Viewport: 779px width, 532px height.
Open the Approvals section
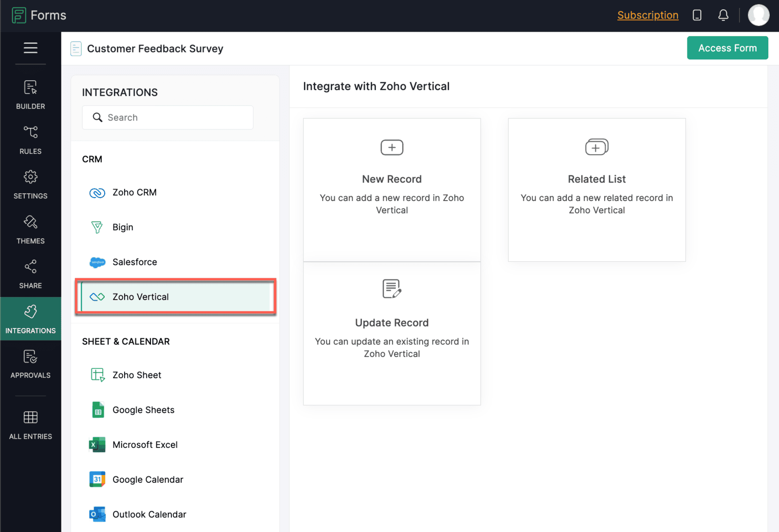coord(30,364)
